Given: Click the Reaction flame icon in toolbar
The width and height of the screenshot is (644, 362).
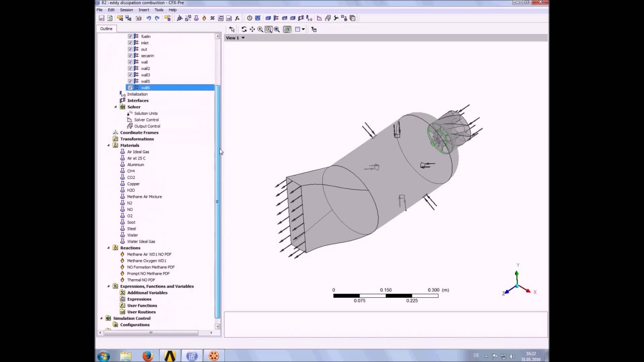Looking at the screenshot, I should coord(204,18).
